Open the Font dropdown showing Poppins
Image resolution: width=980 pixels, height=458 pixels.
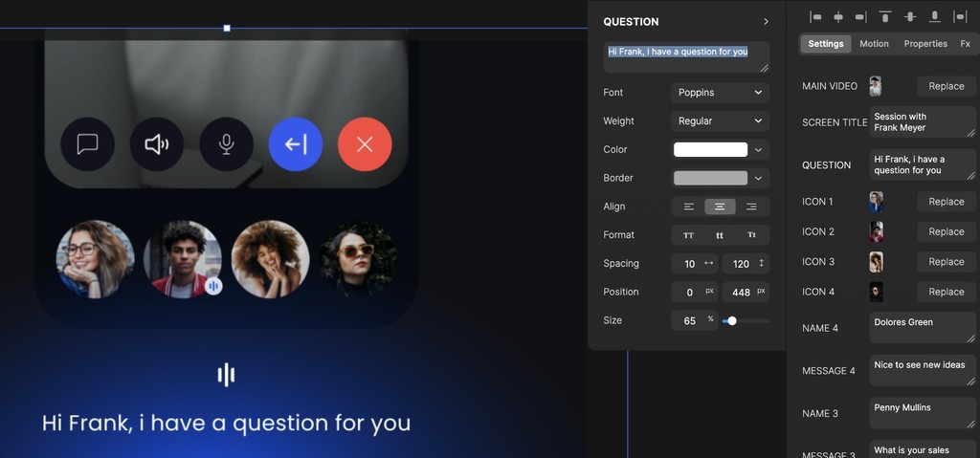click(720, 93)
